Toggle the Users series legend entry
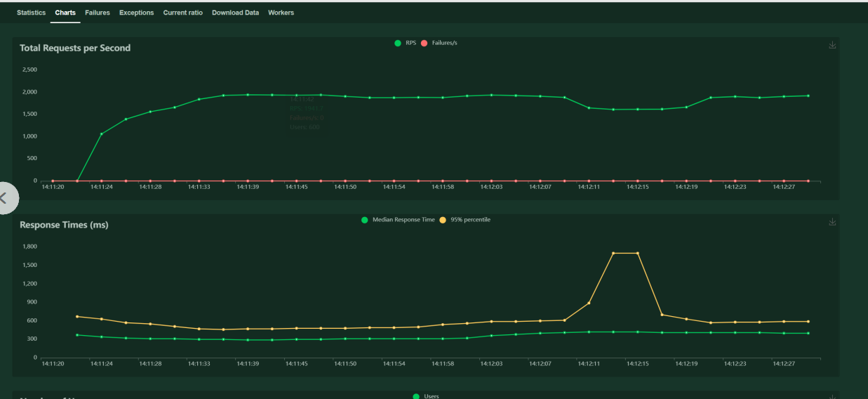The image size is (868, 399). [x=427, y=396]
